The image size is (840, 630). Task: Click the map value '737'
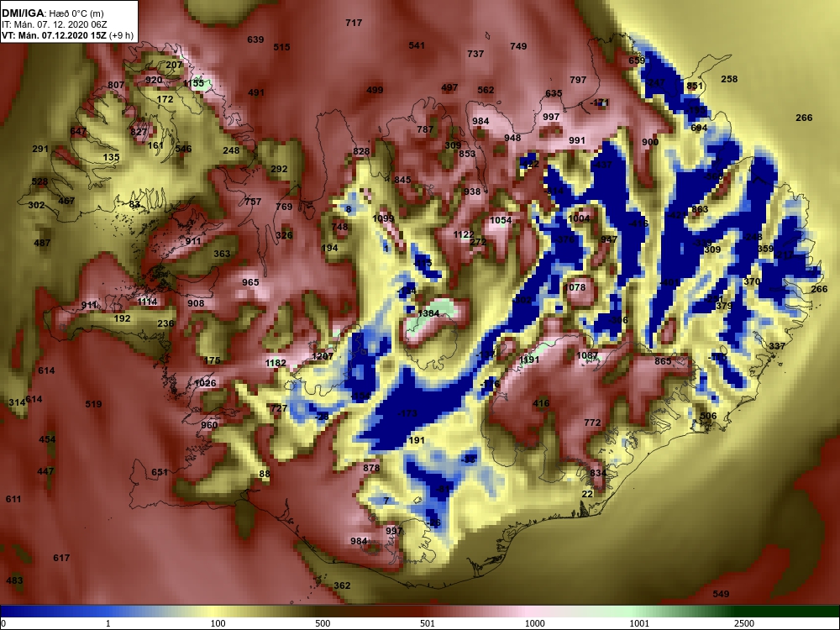(475, 54)
